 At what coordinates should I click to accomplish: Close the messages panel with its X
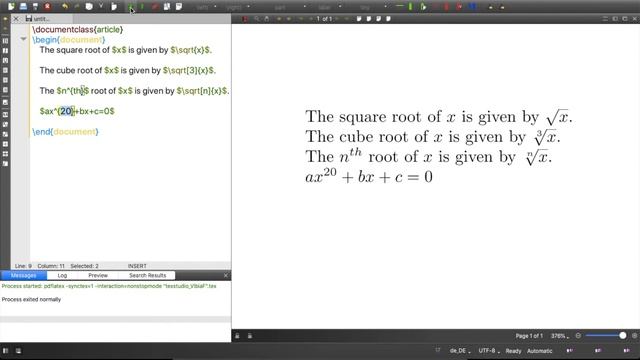pyautogui.click(x=226, y=276)
